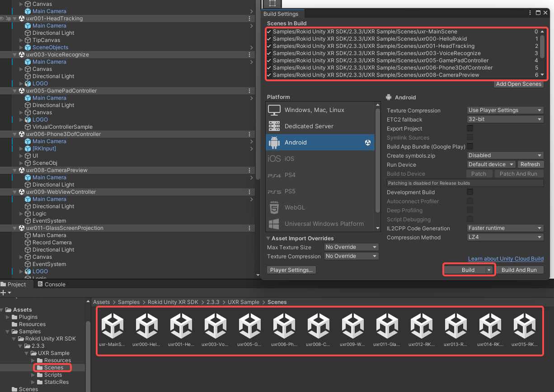Switch to the Project tab

[14, 285]
